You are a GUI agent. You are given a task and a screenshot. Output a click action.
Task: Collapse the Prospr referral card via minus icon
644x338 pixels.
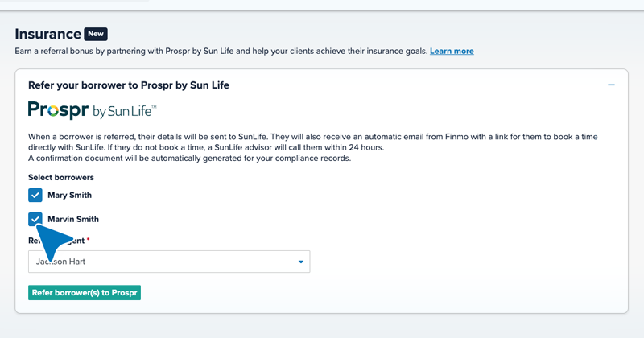point(611,85)
